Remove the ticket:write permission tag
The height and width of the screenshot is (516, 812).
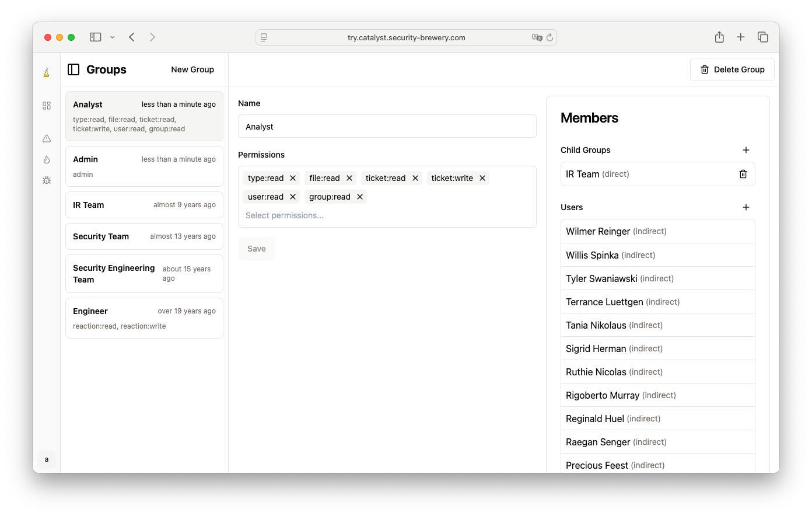(x=482, y=178)
